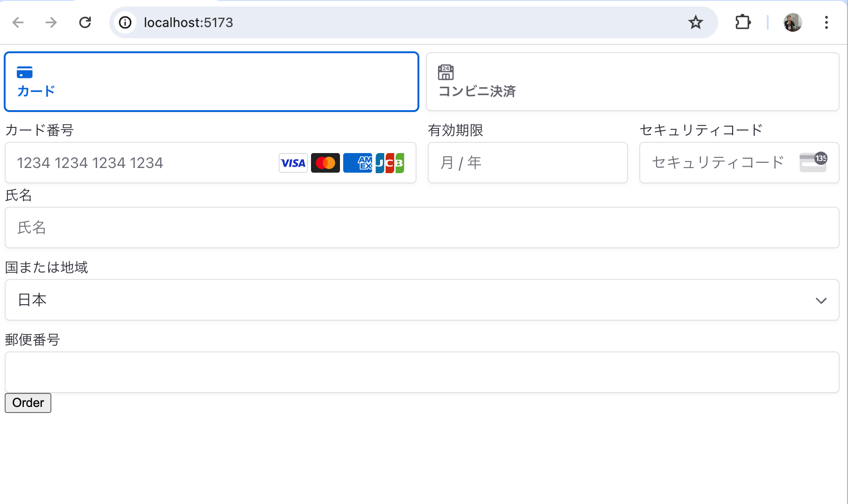Click the JCB card brand icon
The height and width of the screenshot is (504, 848).
click(390, 163)
